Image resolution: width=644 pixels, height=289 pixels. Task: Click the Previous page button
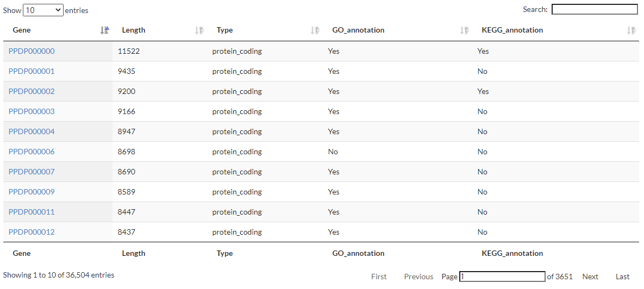click(x=418, y=277)
